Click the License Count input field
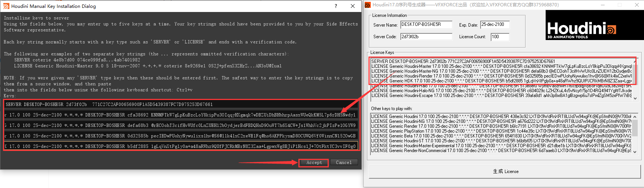 click(x=500, y=37)
